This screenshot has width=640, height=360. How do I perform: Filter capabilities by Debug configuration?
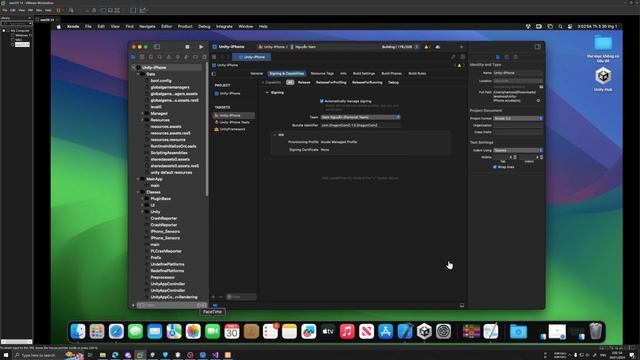point(393,82)
